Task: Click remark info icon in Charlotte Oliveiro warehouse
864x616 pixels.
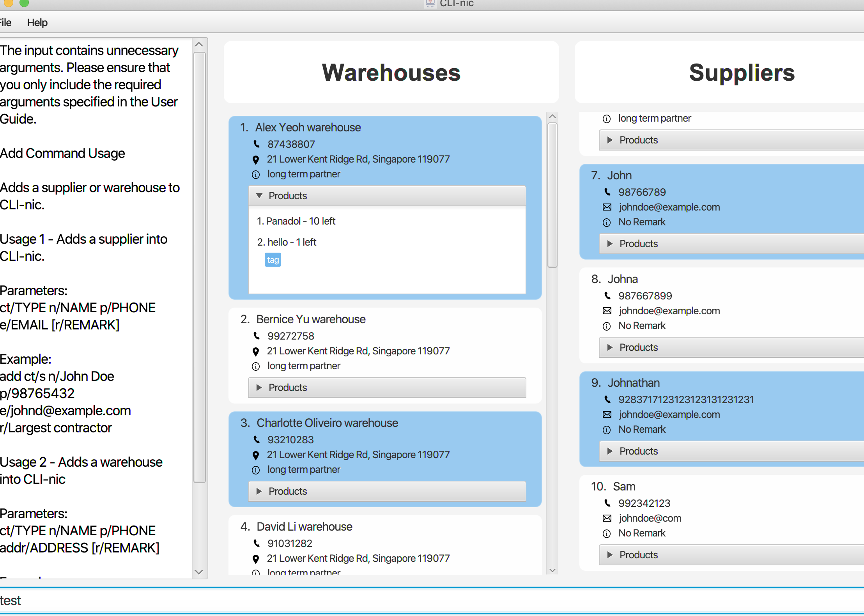Action: click(256, 470)
